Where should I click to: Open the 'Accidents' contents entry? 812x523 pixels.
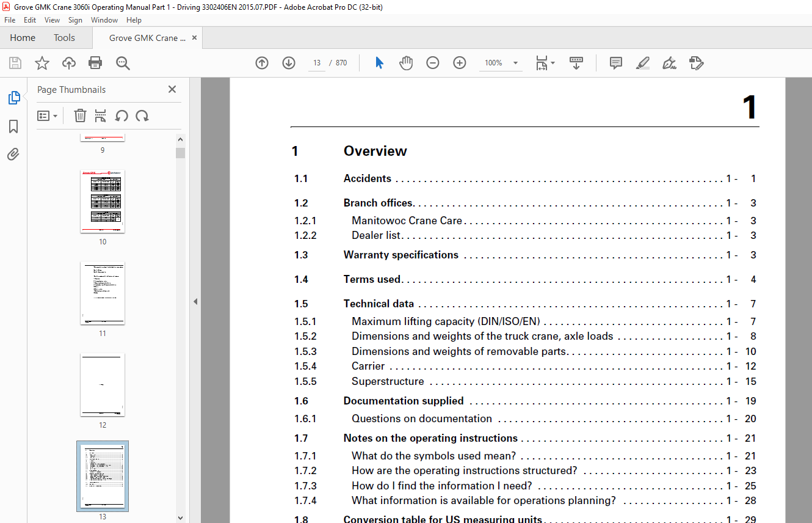pyautogui.click(x=368, y=178)
